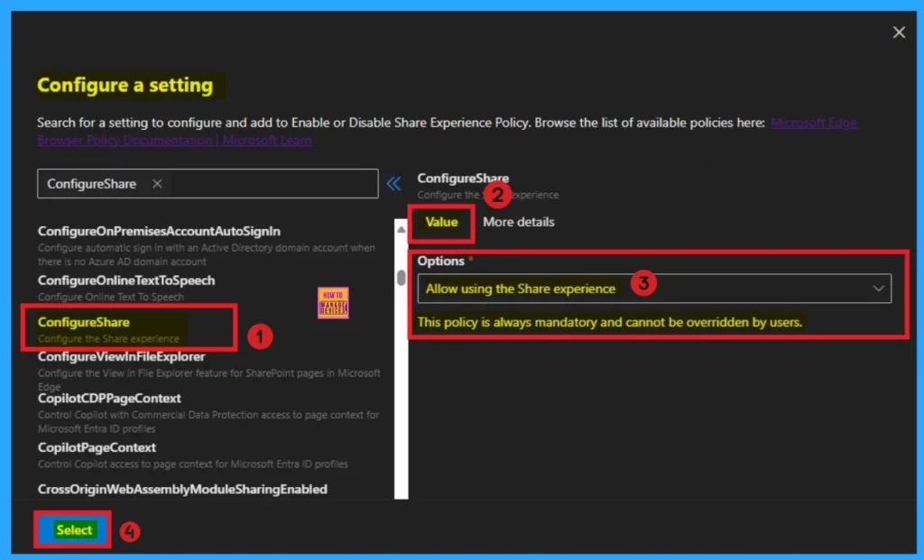Image resolution: width=924 pixels, height=560 pixels.
Task: Click 'Configure the Share experience' description text
Action: coord(108,338)
